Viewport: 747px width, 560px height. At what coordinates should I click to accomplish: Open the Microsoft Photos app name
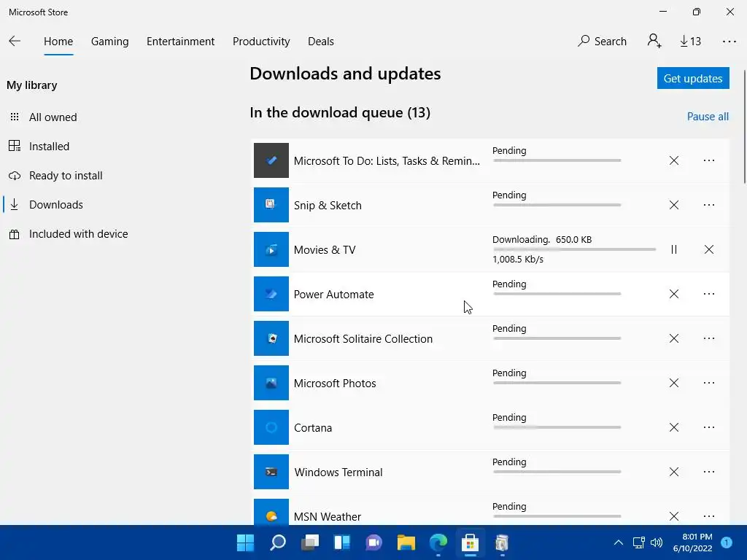coord(335,384)
